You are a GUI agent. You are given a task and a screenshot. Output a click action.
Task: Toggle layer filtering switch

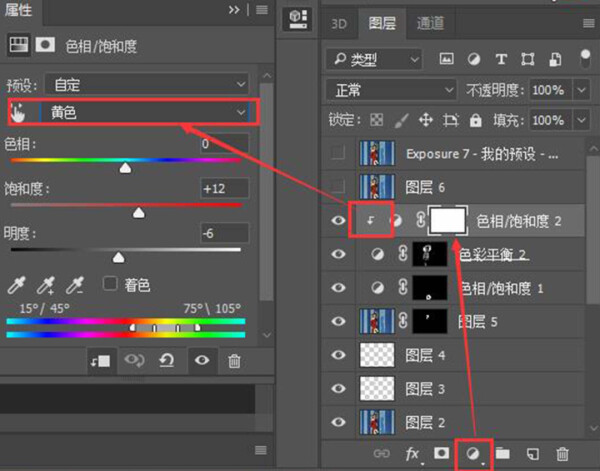point(585,59)
